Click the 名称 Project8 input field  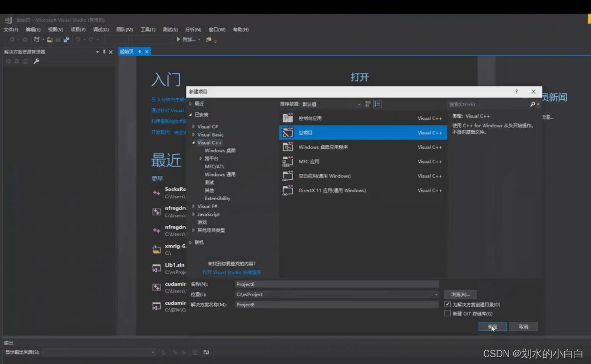[x=337, y=284]
